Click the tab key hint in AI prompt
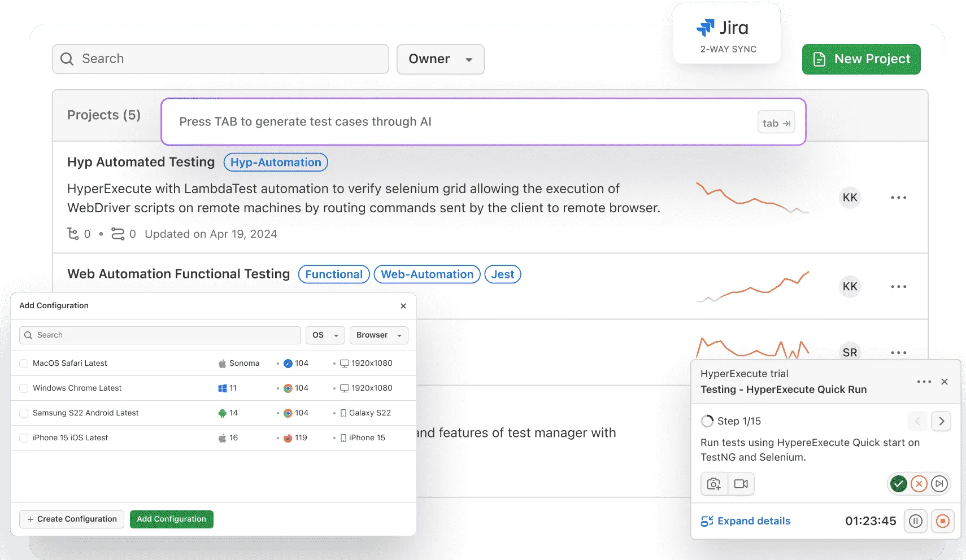Screen dimensions: 966x560 point(776,123)
